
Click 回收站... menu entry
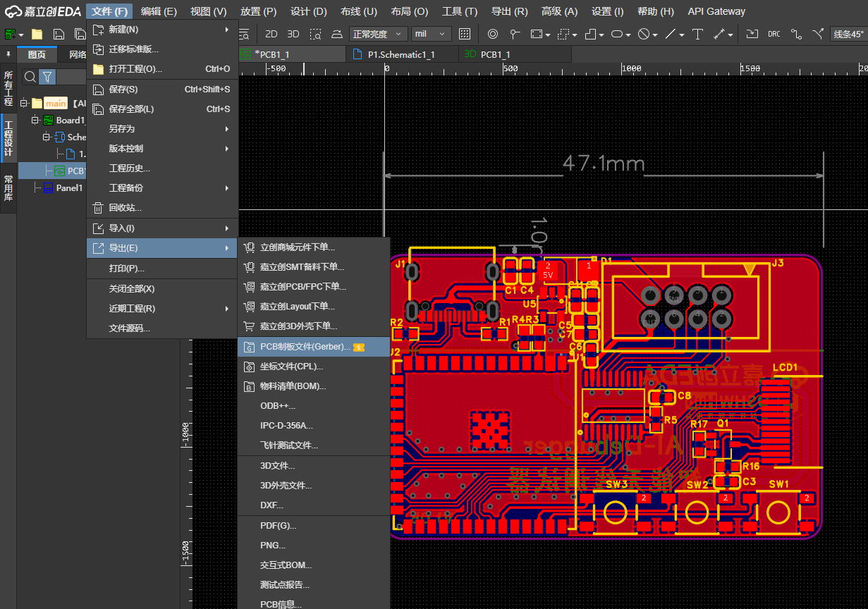coord(161,208)
